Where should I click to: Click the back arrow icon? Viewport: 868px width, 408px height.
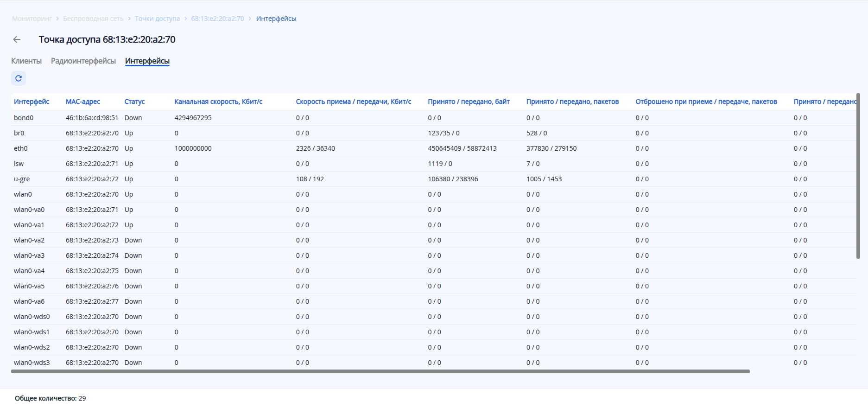point(17,39)
